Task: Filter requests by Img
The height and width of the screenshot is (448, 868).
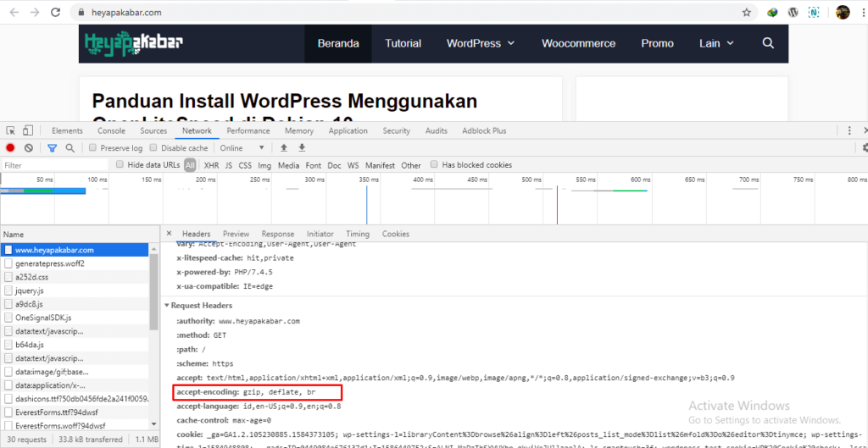Action: click(264, 165)
